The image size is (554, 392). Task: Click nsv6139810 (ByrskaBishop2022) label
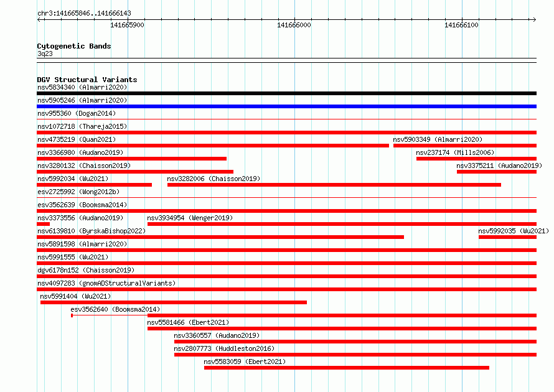point(92,231)
